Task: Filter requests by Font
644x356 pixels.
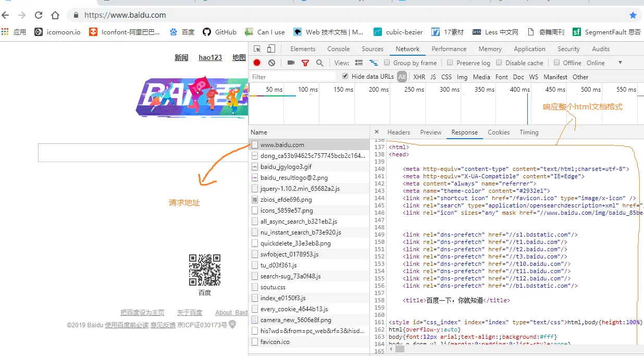Action: point(502,77)
